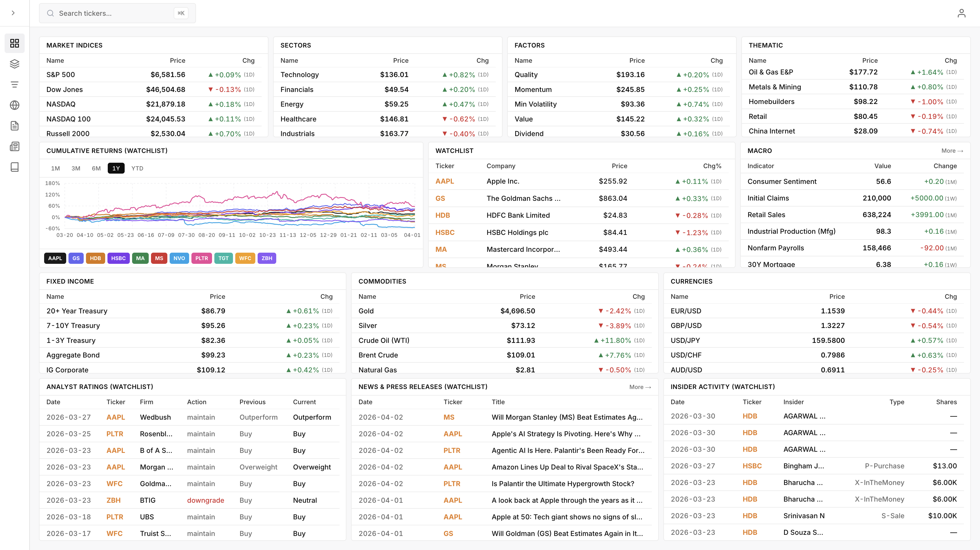Select the 3M chart timeframe tab
Image resolution: width=980 pixels, height=550 pixels.
pyautogui.click(x=75, y=168)
